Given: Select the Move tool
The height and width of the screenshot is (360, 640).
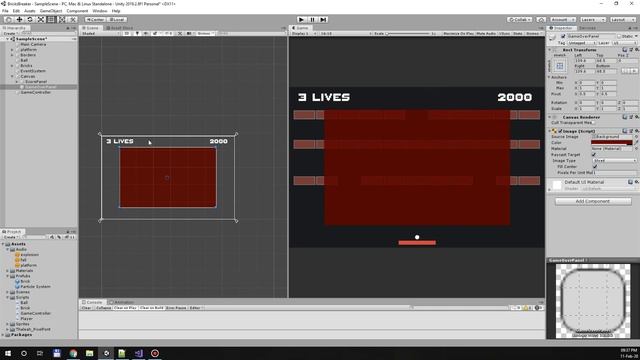Looking at the screenshot, I should 19,20.
